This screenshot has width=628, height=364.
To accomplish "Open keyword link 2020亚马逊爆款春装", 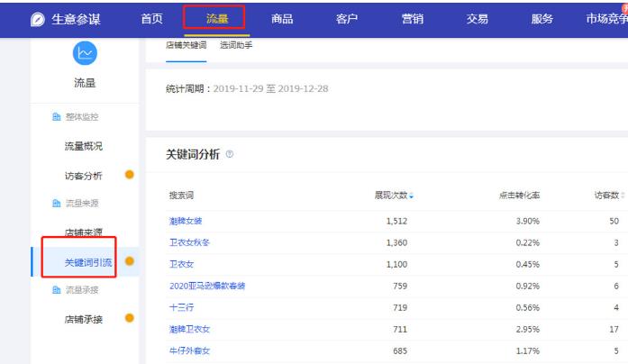I will (207, 286).
